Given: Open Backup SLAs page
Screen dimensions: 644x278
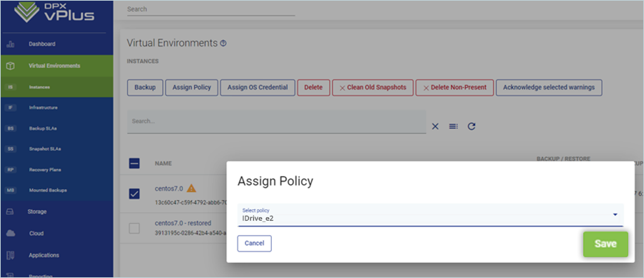Looking at the screenshot, I should [57, 128].
